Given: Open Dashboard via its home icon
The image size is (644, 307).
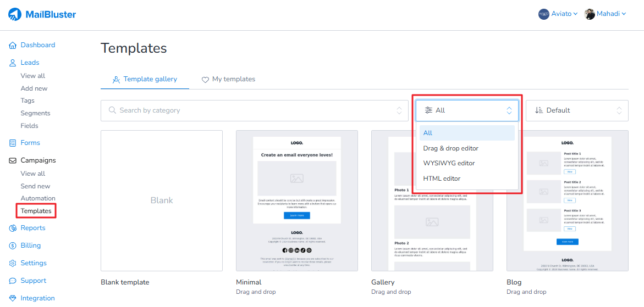Looking at the screenshot, I should coord(13,45).
